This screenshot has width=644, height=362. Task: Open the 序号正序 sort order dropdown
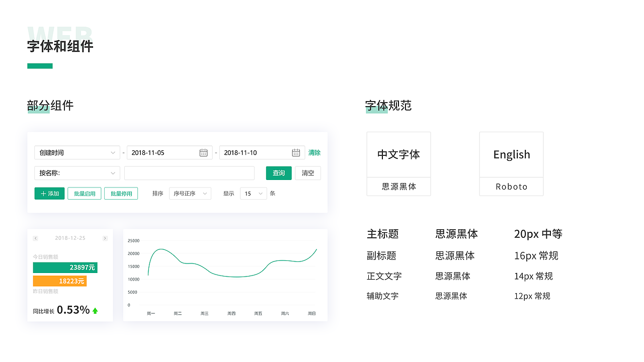[x=190, y=193]
